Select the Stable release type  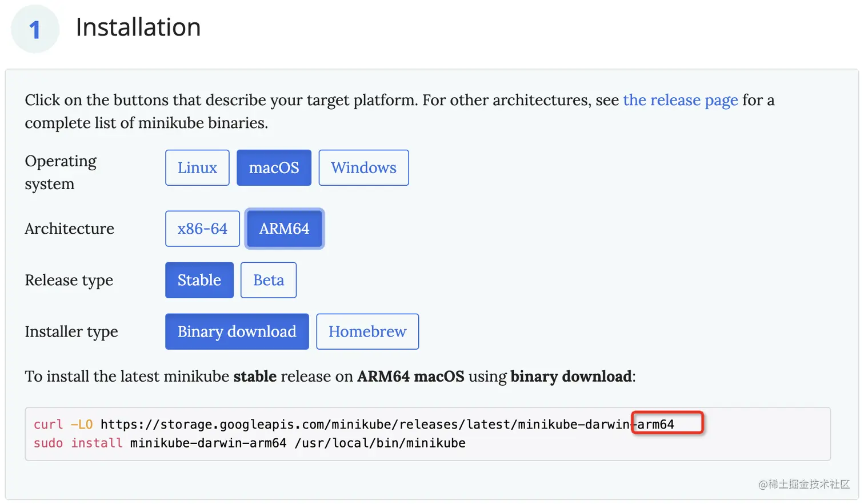pos(199,280)
